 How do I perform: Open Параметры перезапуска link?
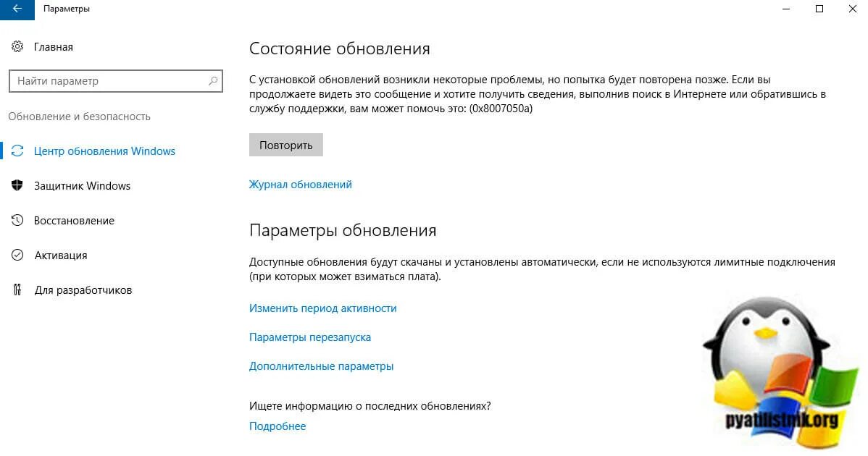tap(310, 337)
